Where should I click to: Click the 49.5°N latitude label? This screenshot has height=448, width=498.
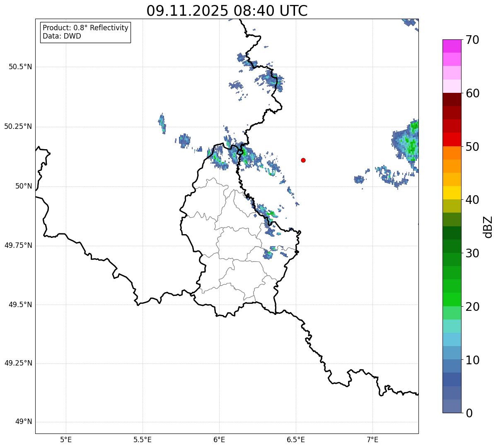(x=20, y=305)
